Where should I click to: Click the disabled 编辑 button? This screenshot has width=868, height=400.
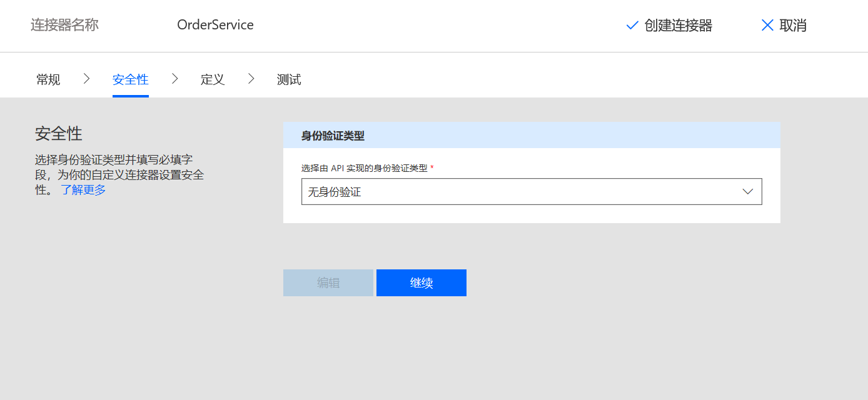point(328,282)
